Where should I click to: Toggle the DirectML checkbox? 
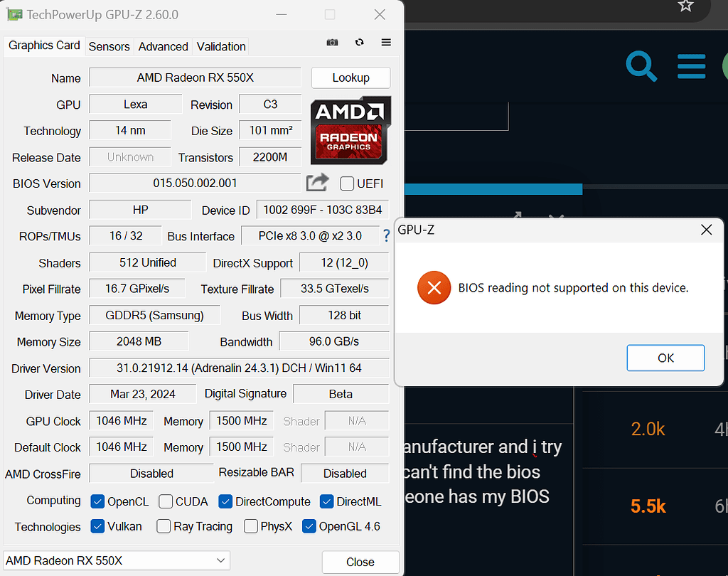(326, 501)
